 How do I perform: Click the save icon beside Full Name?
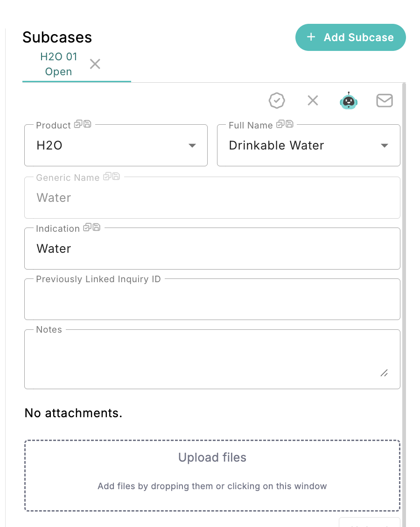pos(289,124)
